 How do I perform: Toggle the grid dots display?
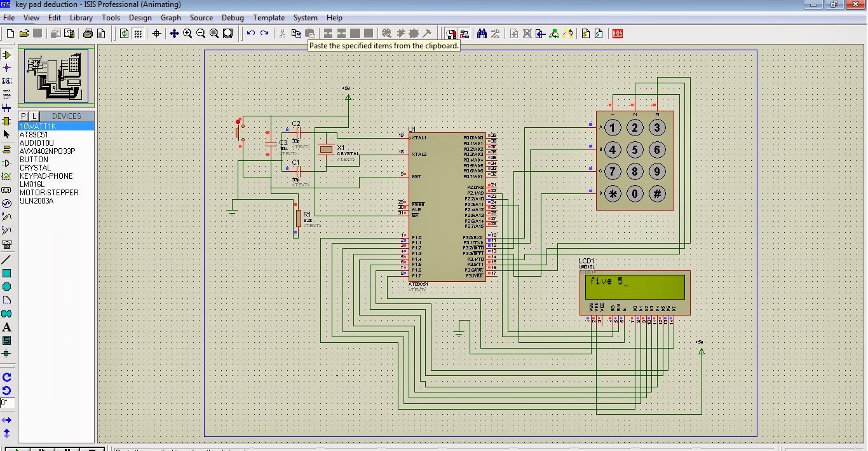(x=138, y=33)
